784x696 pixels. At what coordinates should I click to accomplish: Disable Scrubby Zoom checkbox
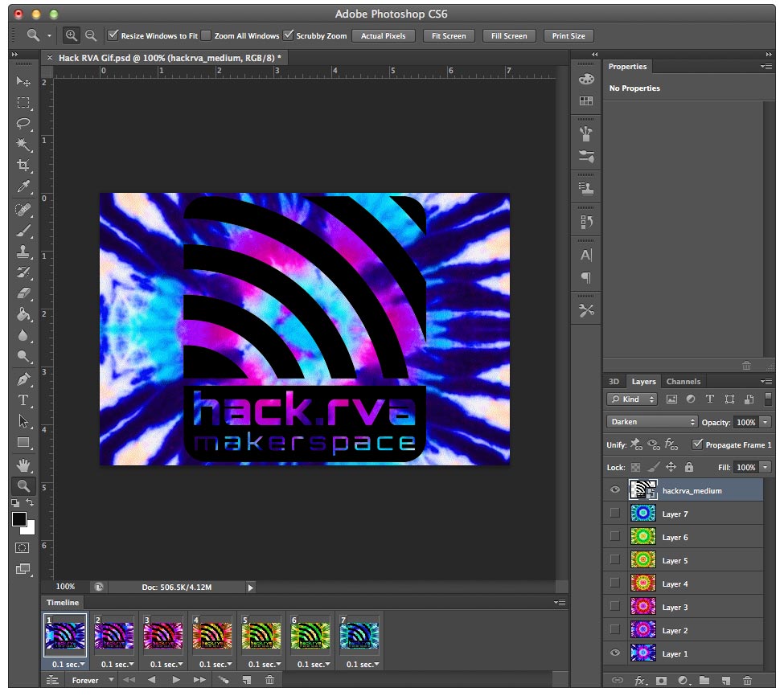tap(288, 35)
